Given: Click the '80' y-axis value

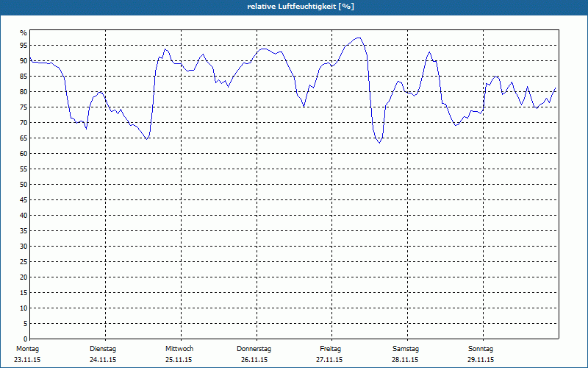Looking at the screenshot, I should tap(24, 91).
